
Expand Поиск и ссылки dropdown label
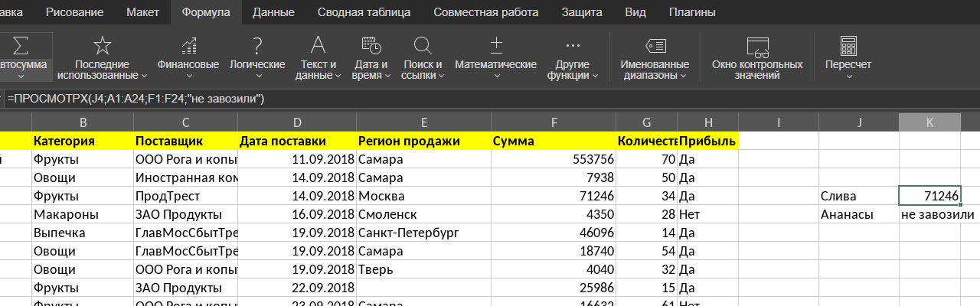click(x=423, y=70)
